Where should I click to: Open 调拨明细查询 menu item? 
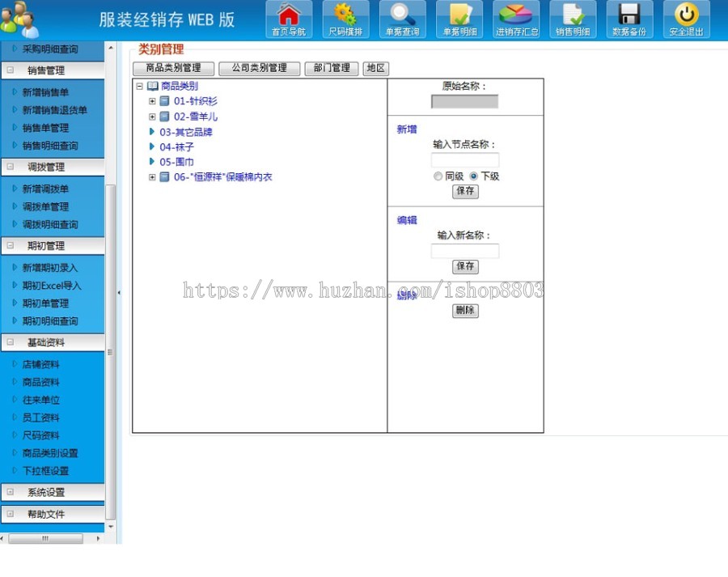pyautogui.click(x=50, y=224)
